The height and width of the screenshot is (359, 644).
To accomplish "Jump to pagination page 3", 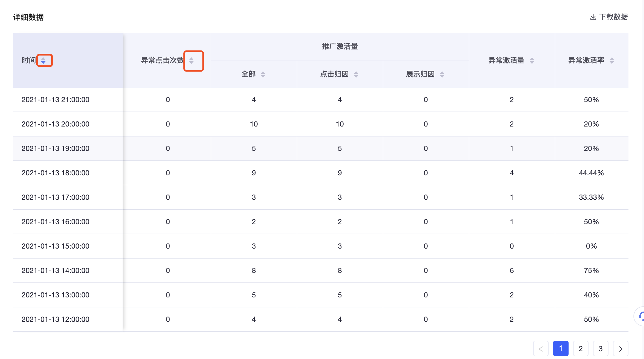I will pyautogui.click(x=601, y=348).
